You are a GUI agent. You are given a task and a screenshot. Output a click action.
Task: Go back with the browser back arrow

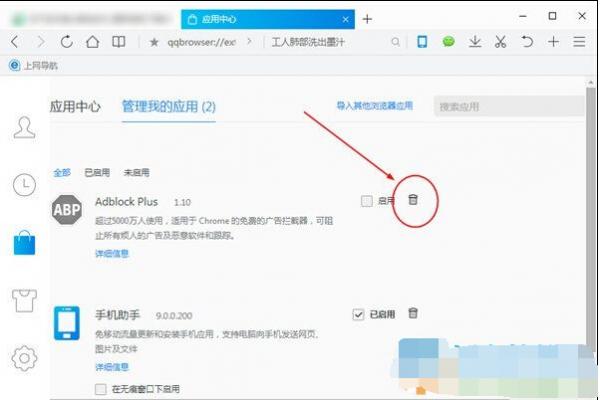click(x=15, y=41)
